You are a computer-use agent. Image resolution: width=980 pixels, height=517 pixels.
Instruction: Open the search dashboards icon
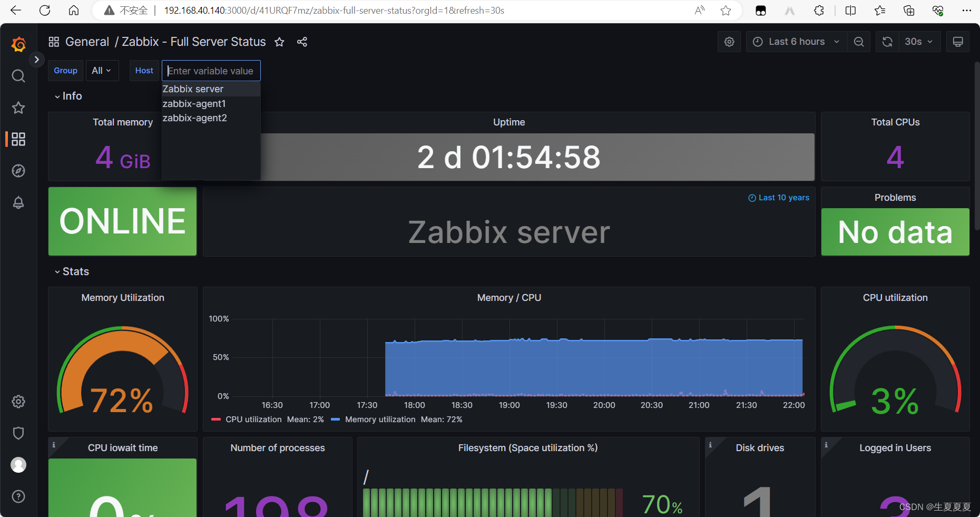(x=18, y=76)
